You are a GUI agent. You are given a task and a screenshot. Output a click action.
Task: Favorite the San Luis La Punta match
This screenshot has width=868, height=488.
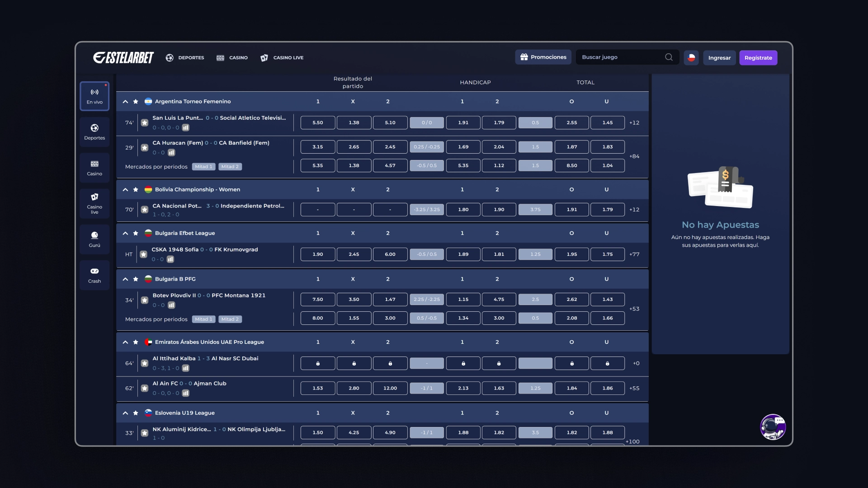point(145,122)
